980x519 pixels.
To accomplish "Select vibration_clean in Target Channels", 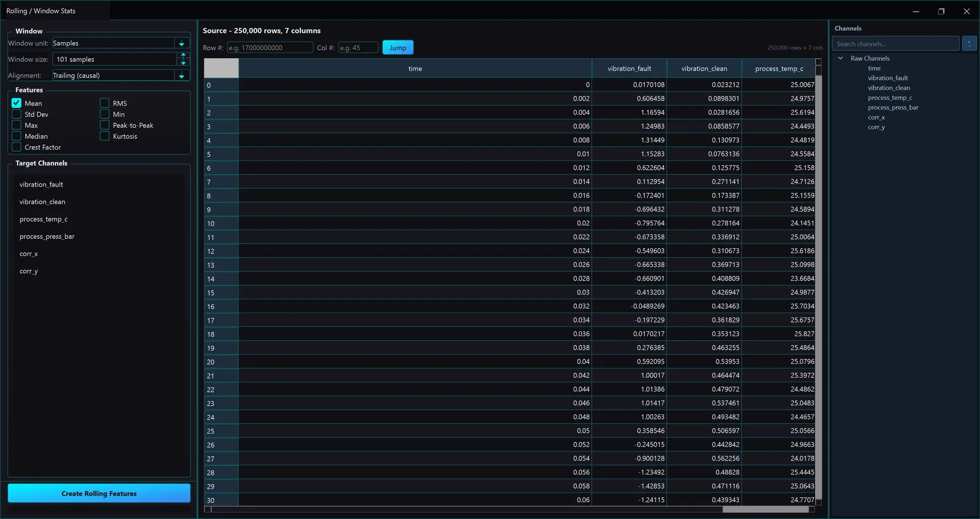I will 99,202.
